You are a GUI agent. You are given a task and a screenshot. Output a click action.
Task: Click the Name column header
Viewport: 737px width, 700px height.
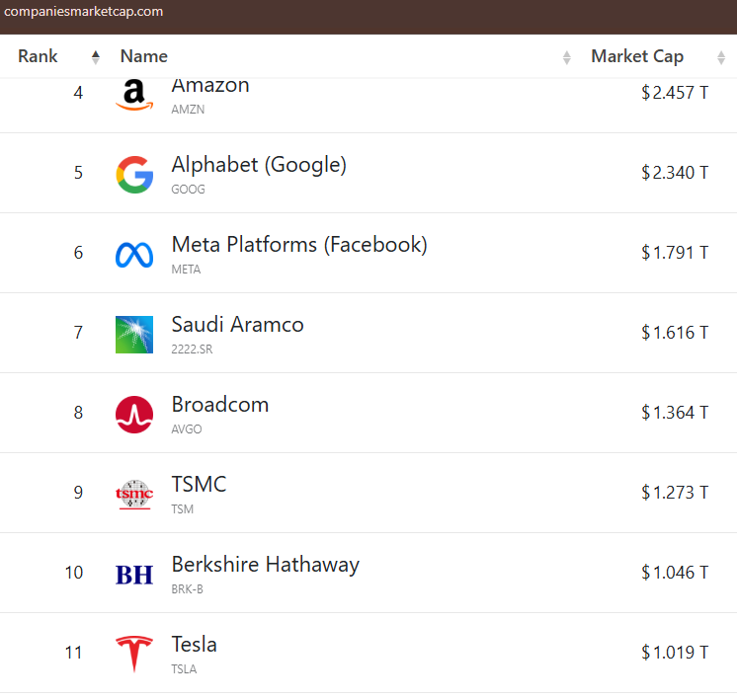coord(144,56)
